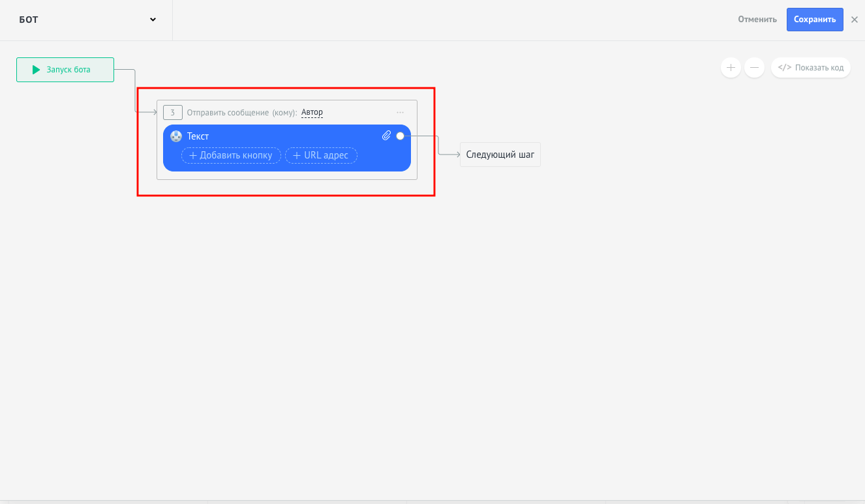Open the three-dots menu of step 3
Viewport: 865px width, 504px height.
pos(401,113)
